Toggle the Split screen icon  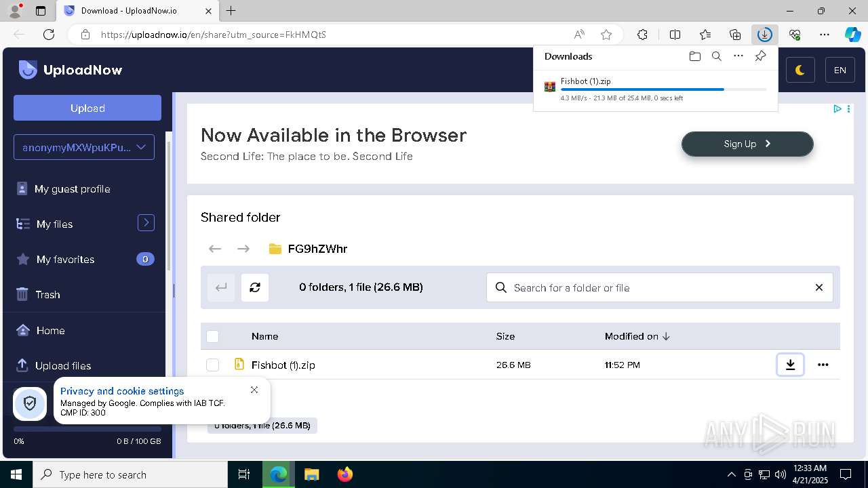pos(675,35)
